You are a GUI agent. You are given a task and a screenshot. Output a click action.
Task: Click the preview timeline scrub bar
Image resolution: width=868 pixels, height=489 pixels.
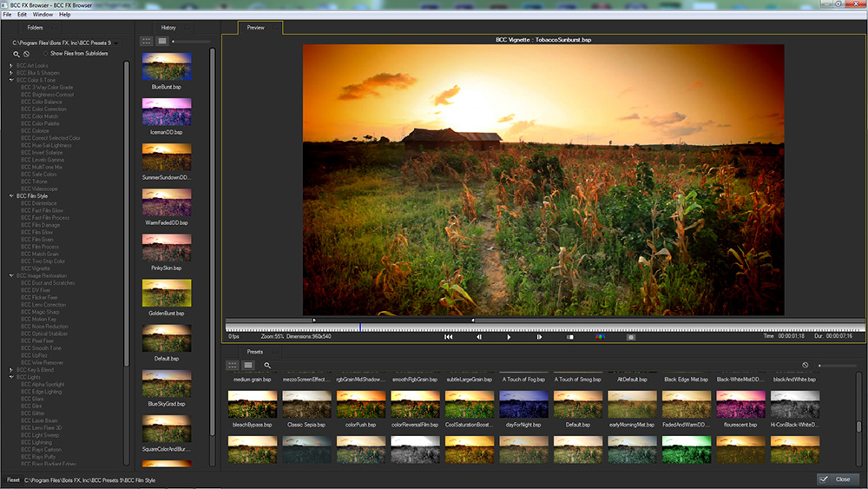click(545, 327)
